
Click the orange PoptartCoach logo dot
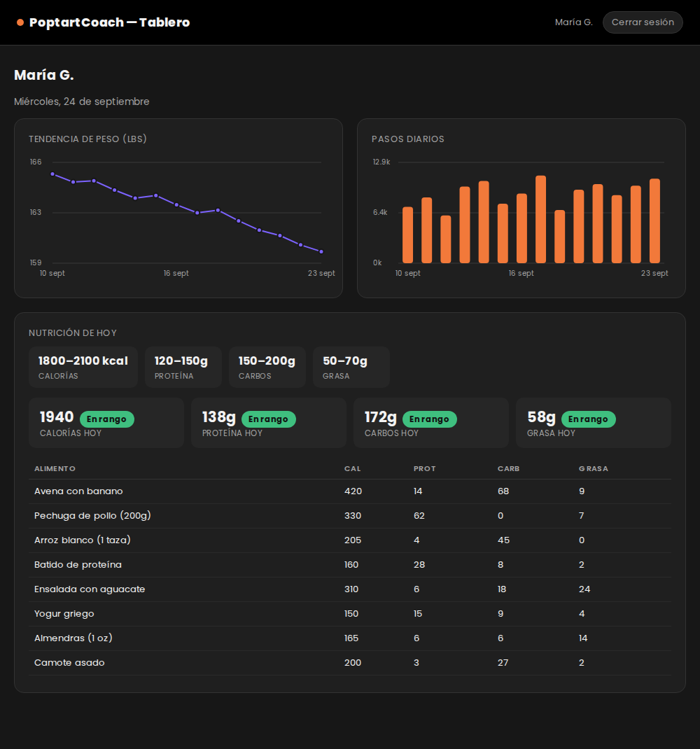pyautogui.click(x=20, y=22)
